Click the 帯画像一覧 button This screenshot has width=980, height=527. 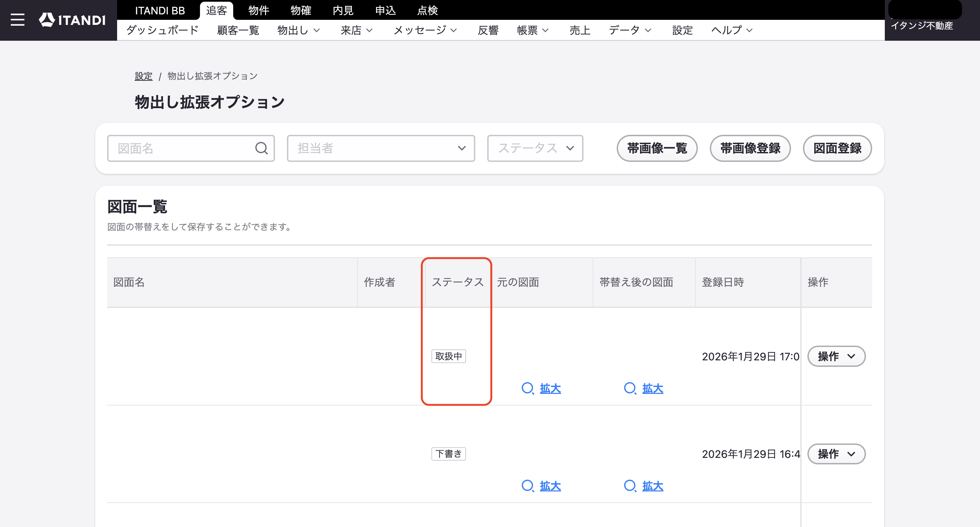pyautogui.click(x=657, y=148)
